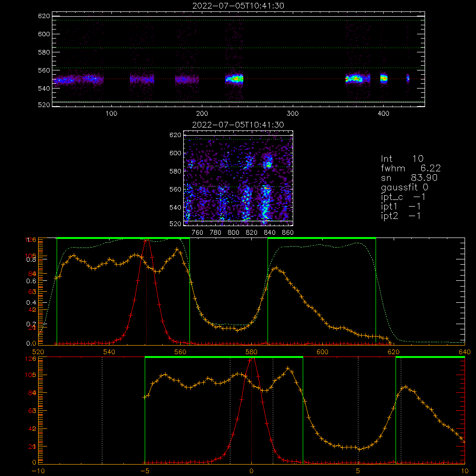Click the short emission segment at 400 in the top plot

[384, 79]
